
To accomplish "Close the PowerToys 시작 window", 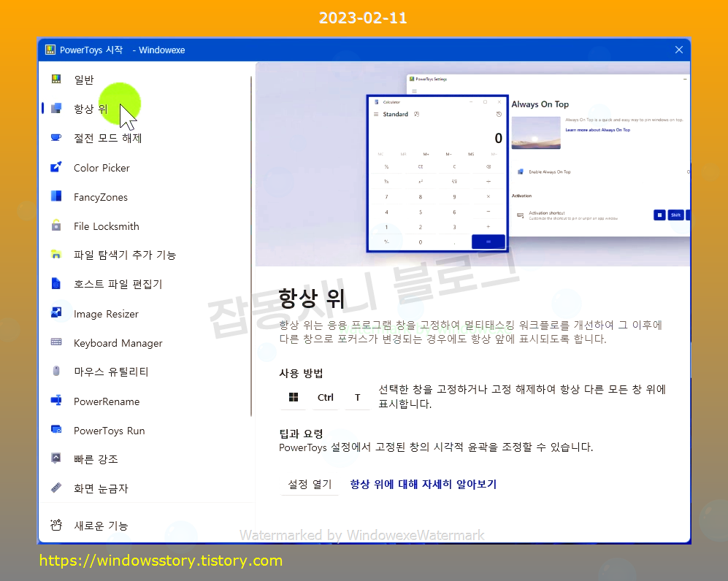I will 679,50.
